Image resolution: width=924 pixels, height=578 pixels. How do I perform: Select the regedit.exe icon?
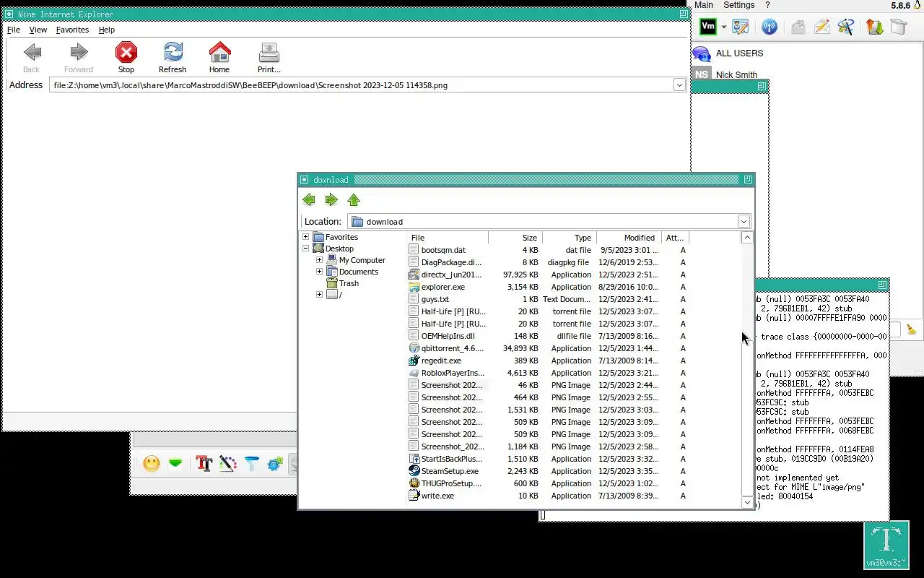[x=414, y=361]
